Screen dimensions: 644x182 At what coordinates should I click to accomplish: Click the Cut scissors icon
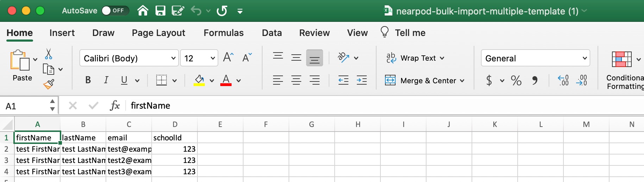[x=49, y=54]
